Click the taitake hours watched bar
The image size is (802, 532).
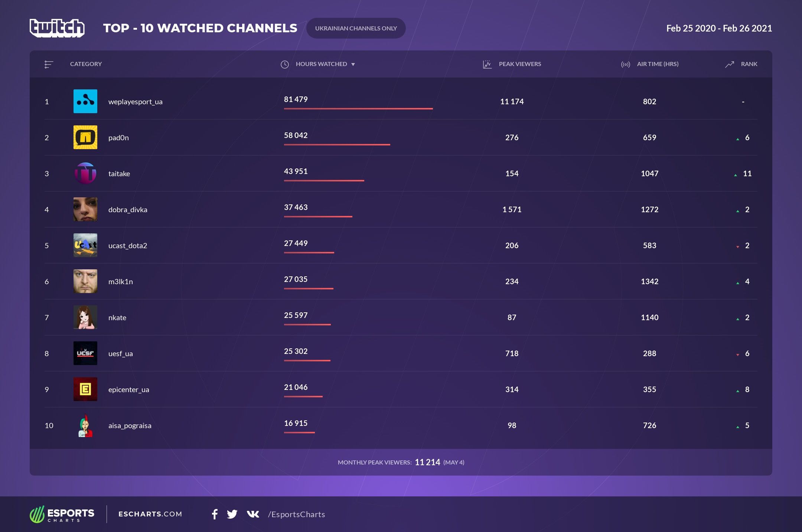click(x=324, y=181)
